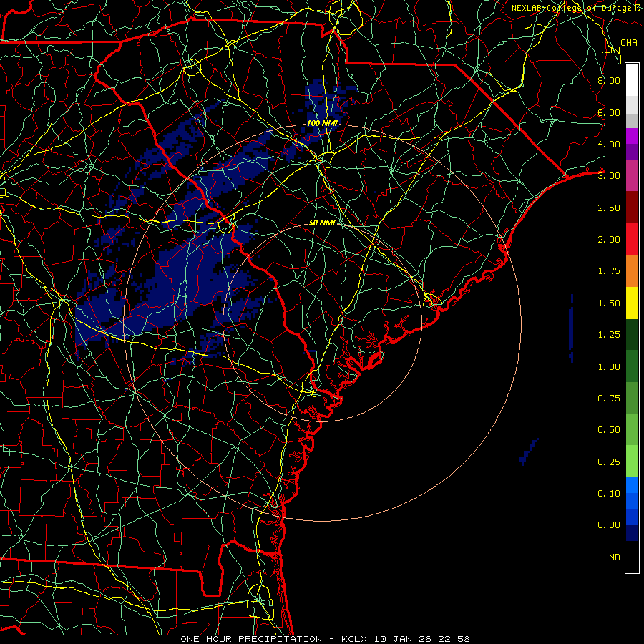Click the OHA product label
The height and width of the screenshot is (644, 644).
coord(629,42)
